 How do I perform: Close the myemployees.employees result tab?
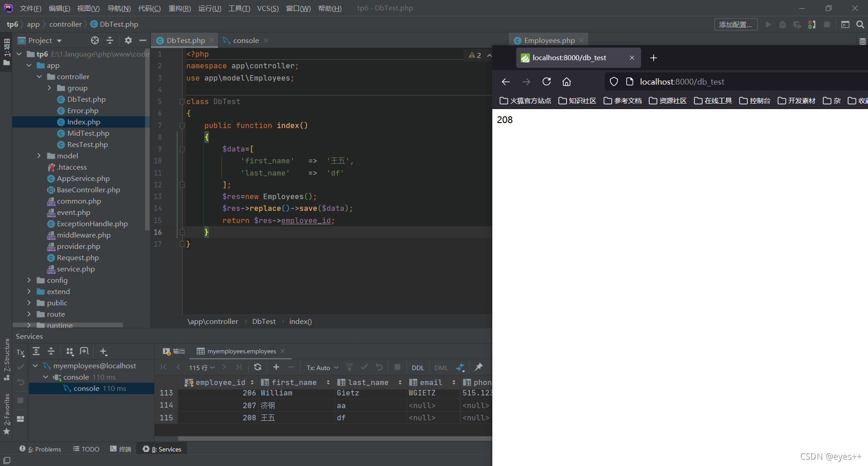tap(283, 351)
